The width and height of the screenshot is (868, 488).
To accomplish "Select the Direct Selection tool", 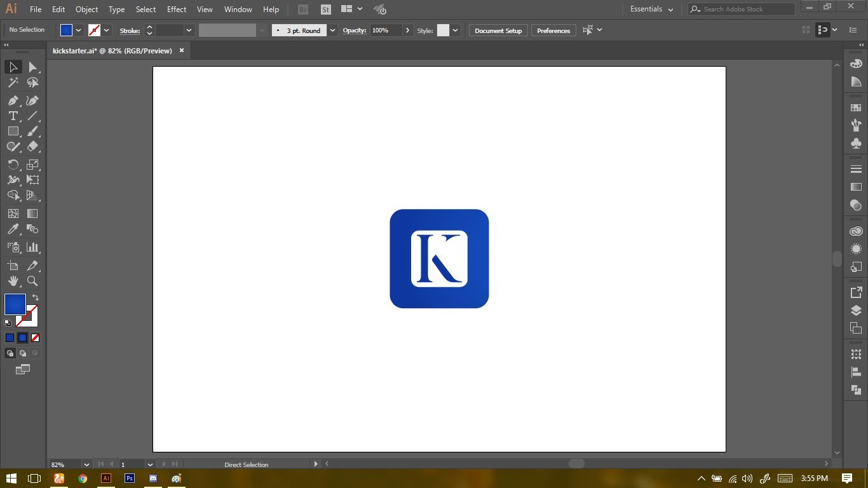I will tap(32, 67).
